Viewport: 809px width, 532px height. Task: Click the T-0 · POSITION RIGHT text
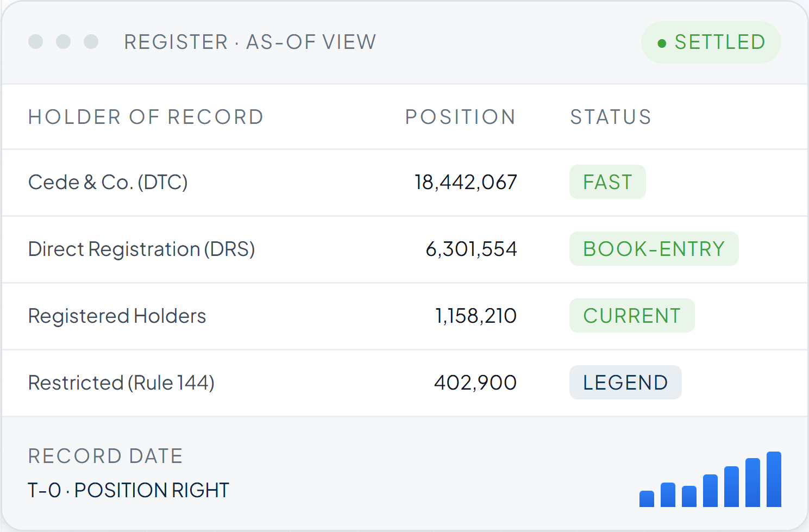[129, 490]
